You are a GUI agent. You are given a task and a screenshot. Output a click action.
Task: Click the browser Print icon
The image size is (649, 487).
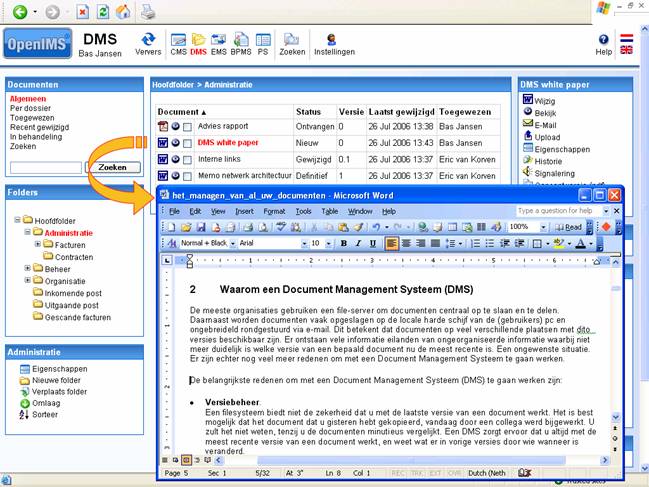pos(147,12)
